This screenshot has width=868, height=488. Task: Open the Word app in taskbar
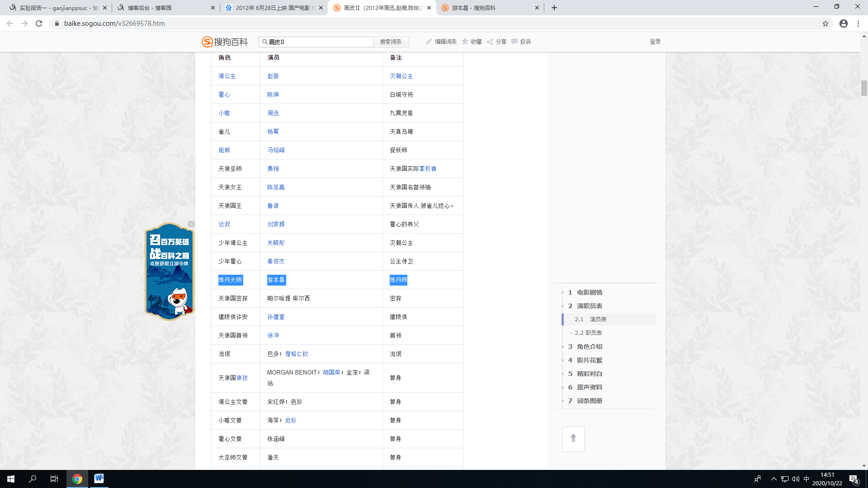pyautogui.click(x=99, y=479)
